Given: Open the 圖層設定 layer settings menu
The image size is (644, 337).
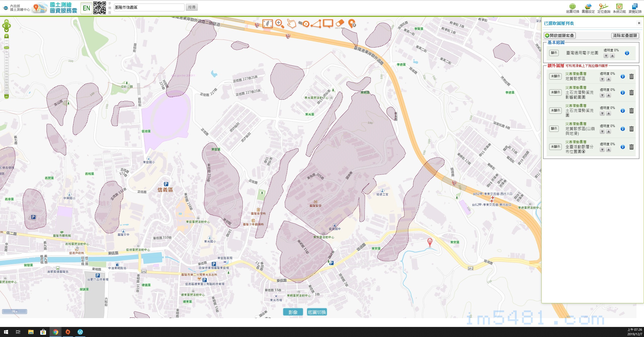Looking at the screenshot, I should (588, 8).
